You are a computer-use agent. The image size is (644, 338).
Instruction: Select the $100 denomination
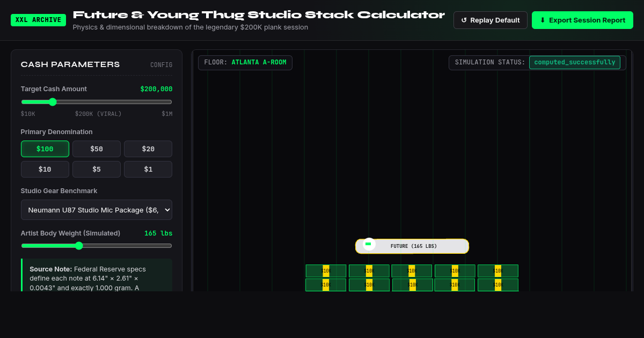[45, 149]
